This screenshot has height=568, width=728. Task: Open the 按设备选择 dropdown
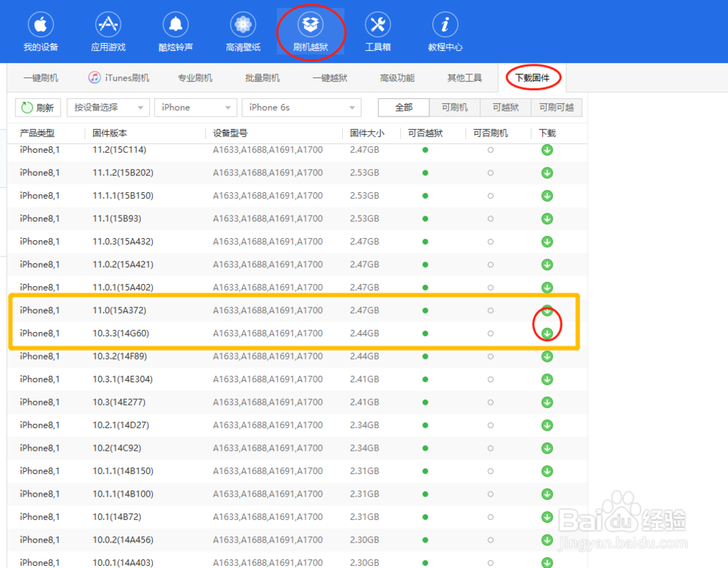(x=108, y=107)
